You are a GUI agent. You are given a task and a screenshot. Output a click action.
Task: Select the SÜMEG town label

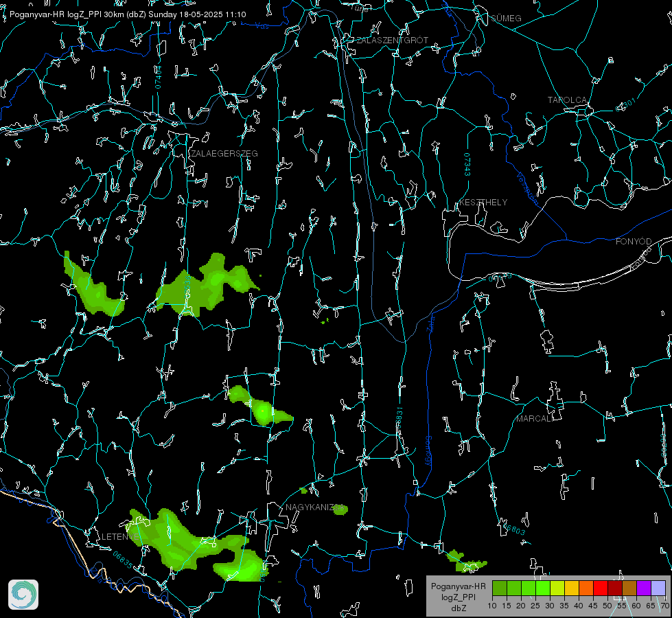coord(506,18)
